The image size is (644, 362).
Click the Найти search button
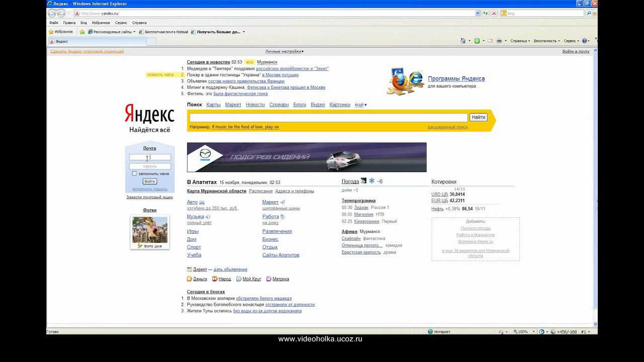478,117
